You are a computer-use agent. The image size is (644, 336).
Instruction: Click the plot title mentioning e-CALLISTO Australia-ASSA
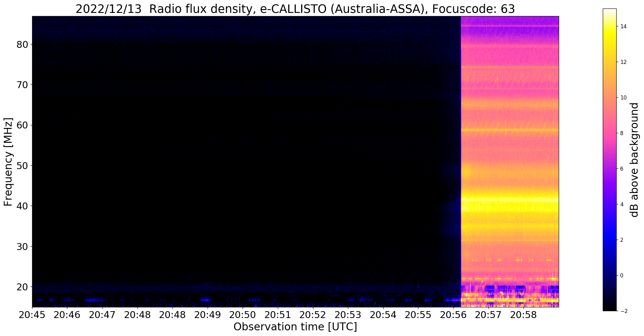pos(295,9)
